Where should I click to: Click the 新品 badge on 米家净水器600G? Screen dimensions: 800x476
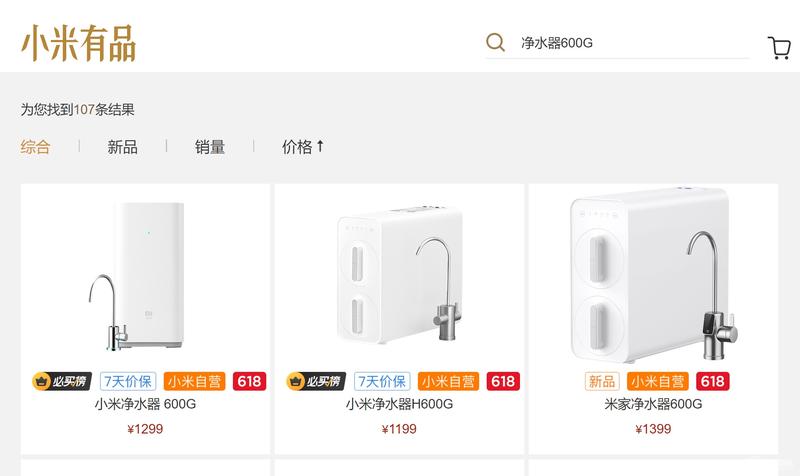click(x=602, y=381)
